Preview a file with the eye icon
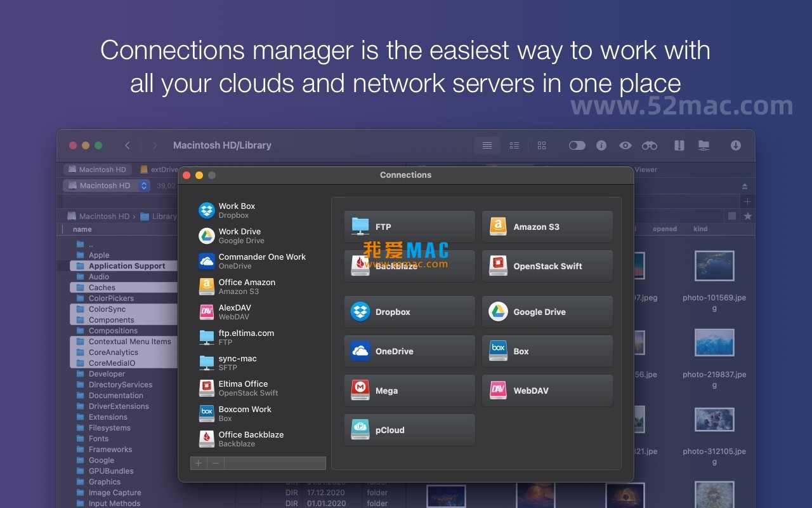Screen dimensions: 812x508 (625, 145)
